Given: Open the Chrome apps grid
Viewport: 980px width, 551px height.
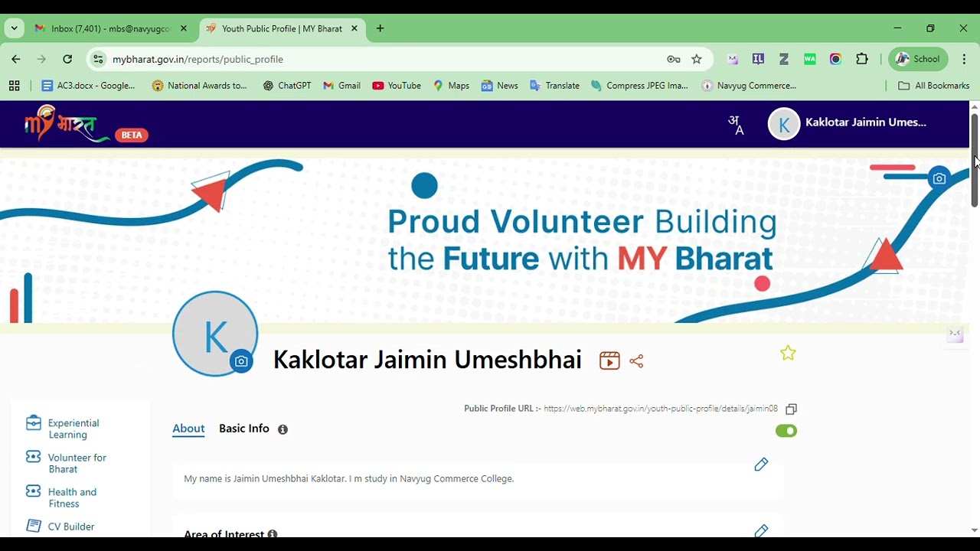Looking at the screenshot, I should 14,86.
